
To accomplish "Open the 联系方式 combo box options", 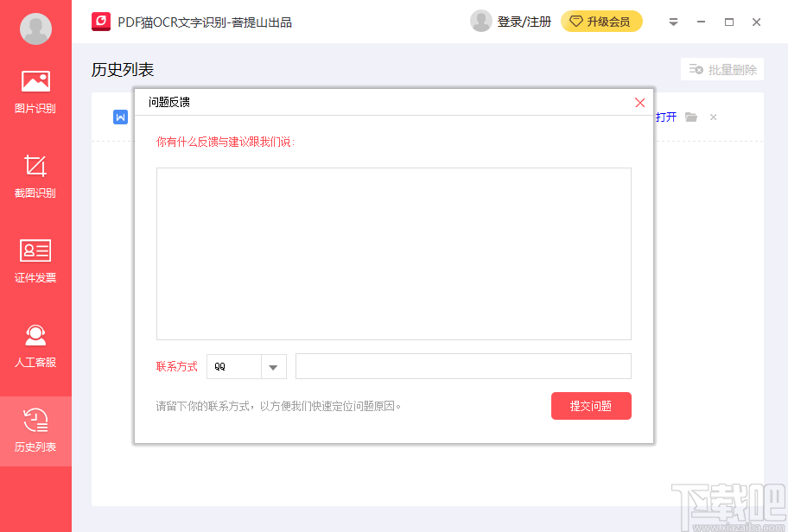I will click(246, 366).
